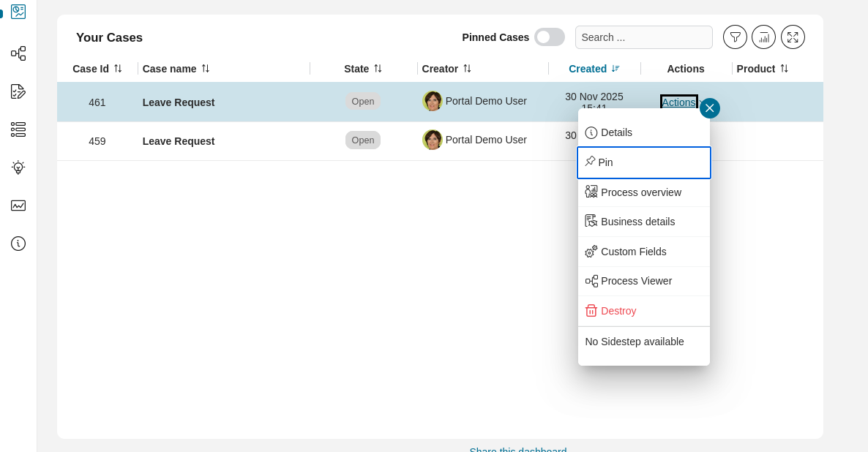
Task: Sort cases by the Product column
Action: (763, 68)
